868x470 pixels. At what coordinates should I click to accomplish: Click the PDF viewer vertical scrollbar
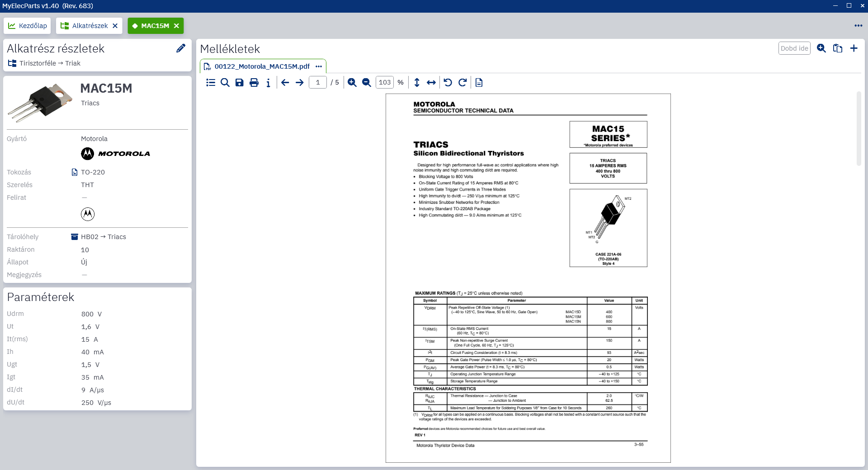click(859, 129)
